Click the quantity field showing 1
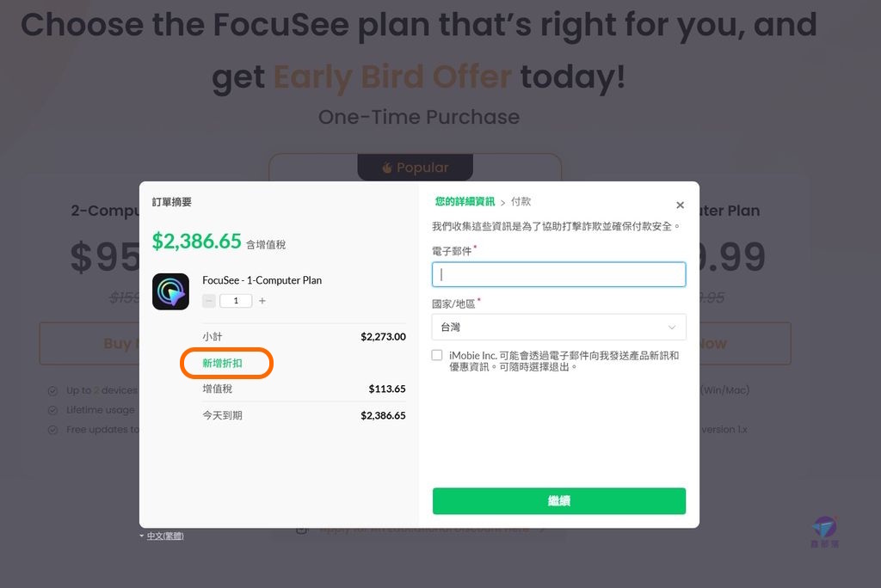 click(236, 301)
